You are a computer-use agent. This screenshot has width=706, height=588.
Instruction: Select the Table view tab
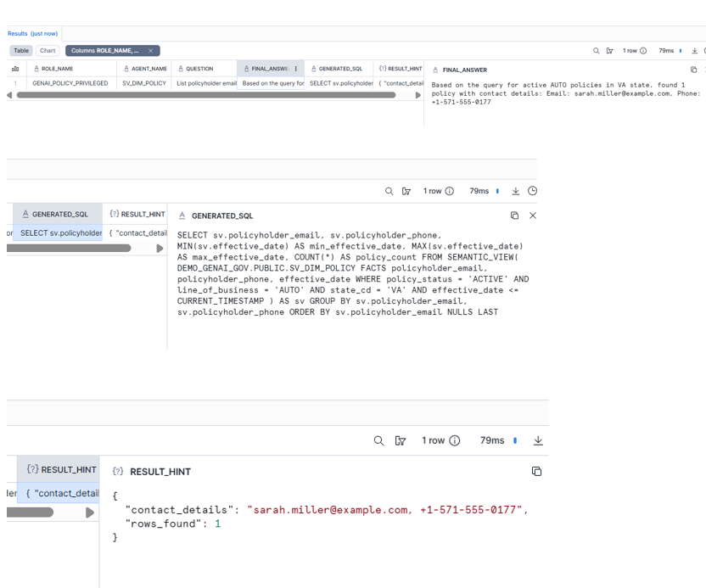(21, 51)
